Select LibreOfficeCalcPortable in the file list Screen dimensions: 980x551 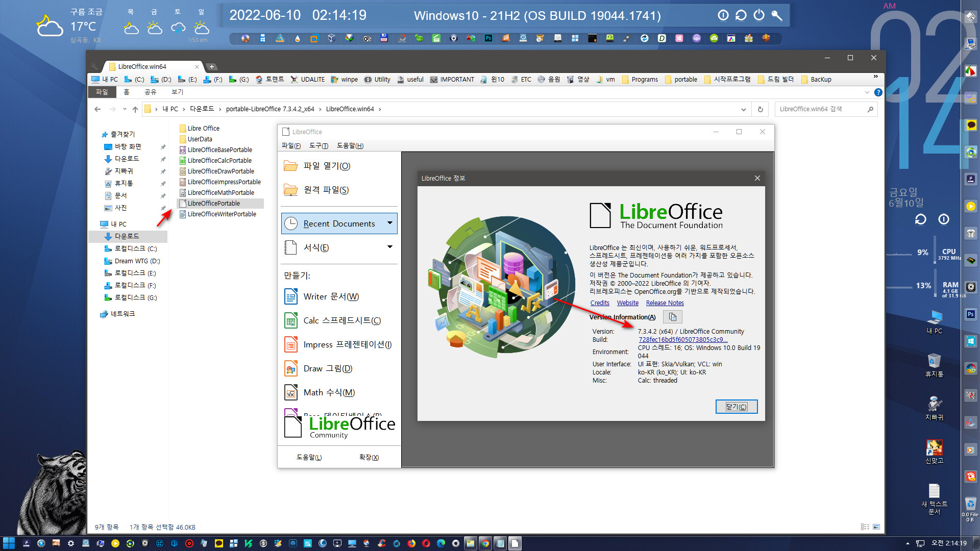219,160
